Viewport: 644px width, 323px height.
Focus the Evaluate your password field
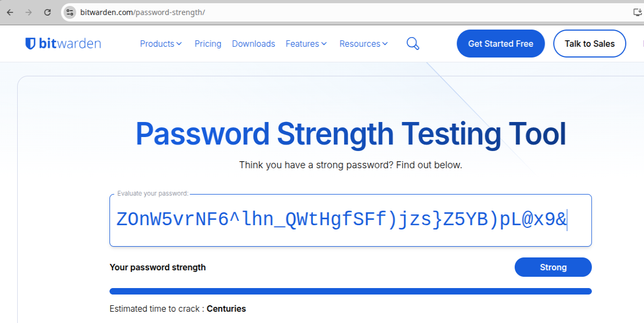pyautogui.click(x=350, y=220)
